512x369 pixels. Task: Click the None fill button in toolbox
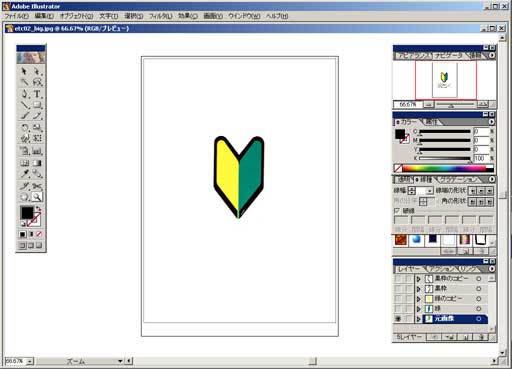coord(39,234)
